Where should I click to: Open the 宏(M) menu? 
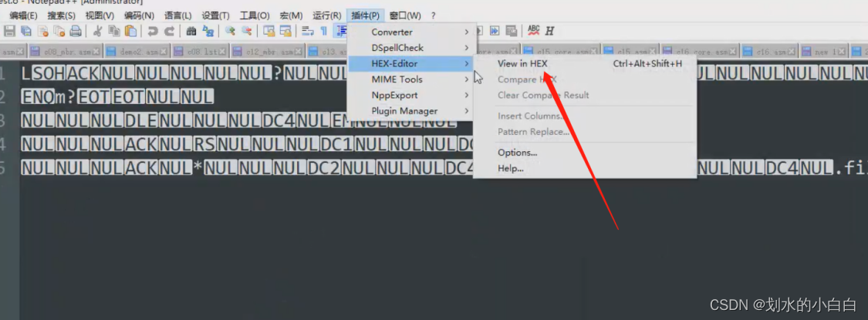(x=291, y=15)
